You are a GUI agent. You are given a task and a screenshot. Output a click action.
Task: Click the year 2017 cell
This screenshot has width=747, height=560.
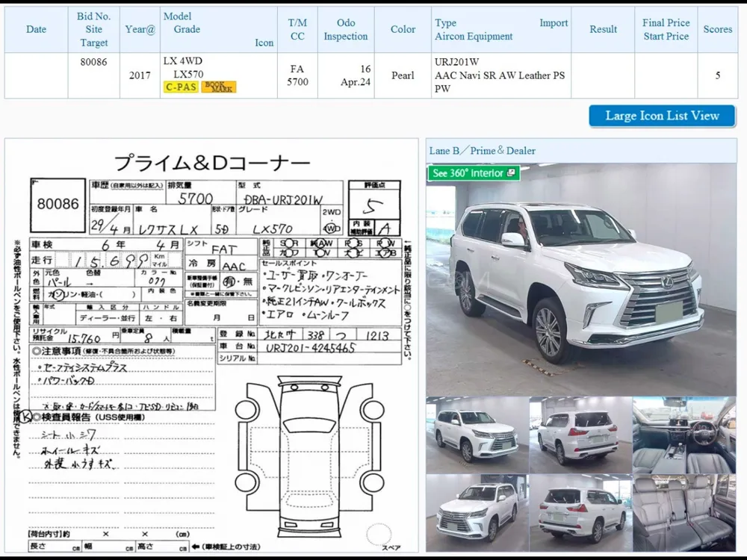[140, 75]
